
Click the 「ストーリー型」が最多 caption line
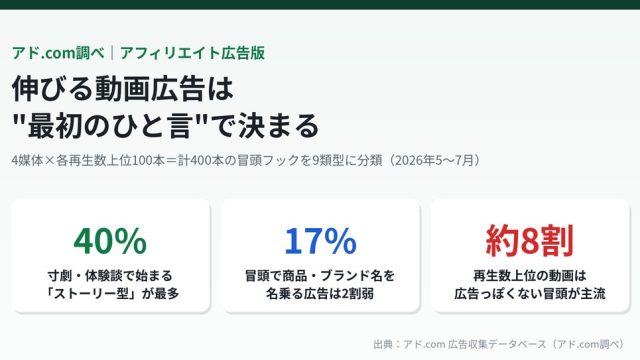point(110,293)
